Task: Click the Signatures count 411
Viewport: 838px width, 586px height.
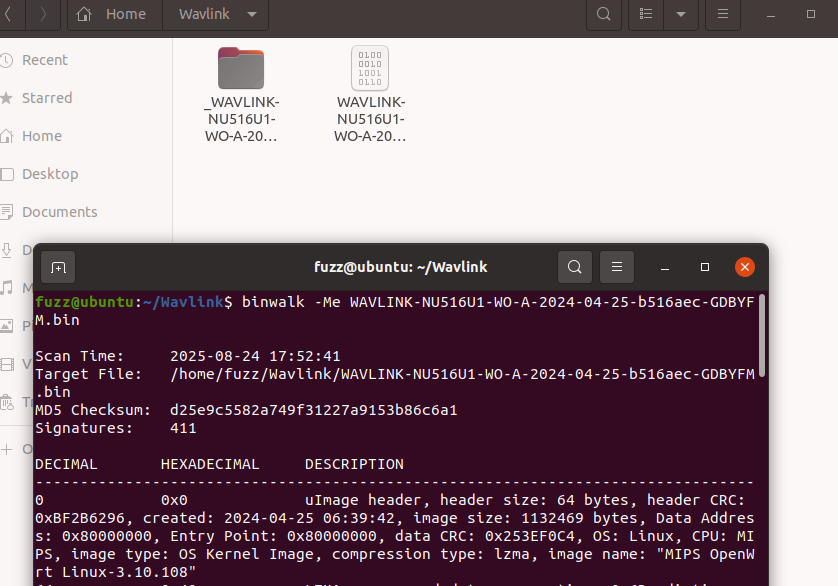Action: click(x=183, y=428)
